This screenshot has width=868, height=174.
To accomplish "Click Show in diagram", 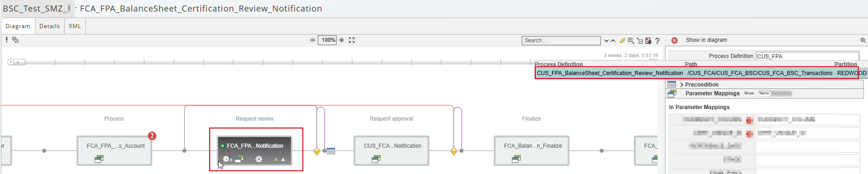I will coord(706,40).
